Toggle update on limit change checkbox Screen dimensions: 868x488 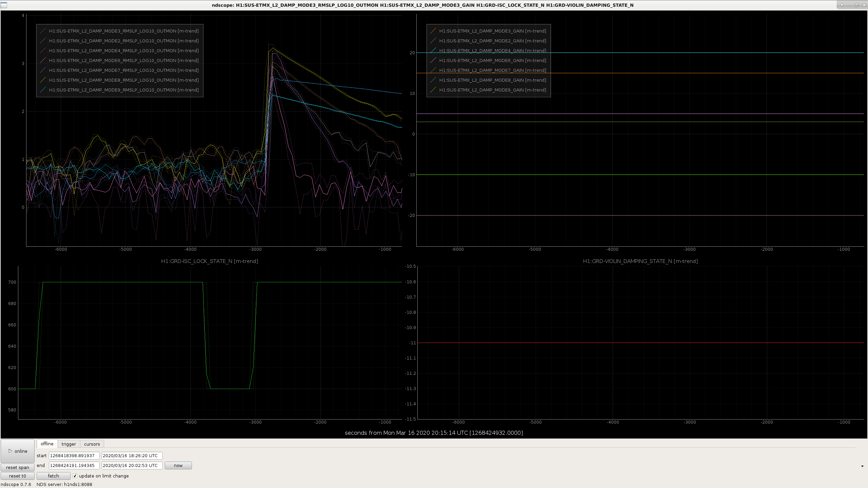click(75, 476)
